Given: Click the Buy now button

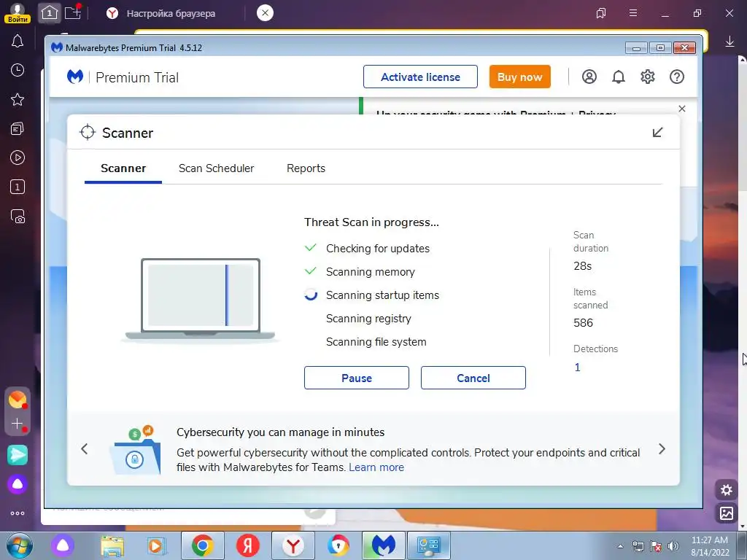Looking at the screenshot, I should click(519, 77).
